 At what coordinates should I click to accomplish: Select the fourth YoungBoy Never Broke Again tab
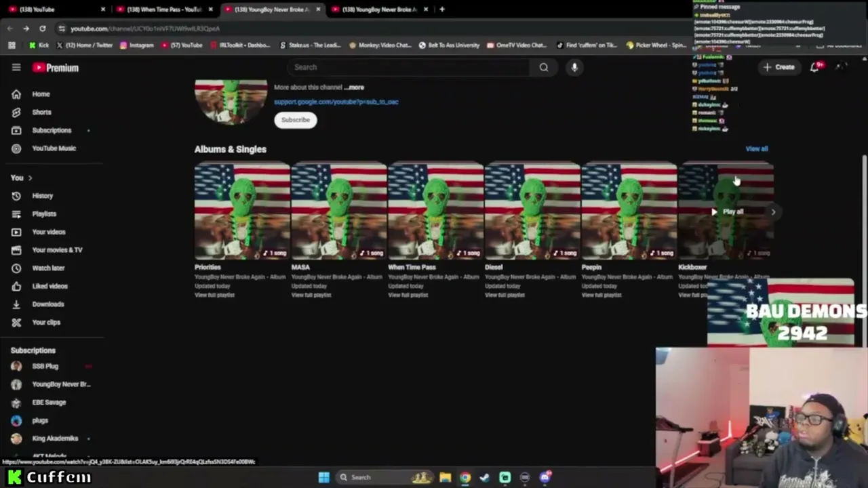point(380,9)
